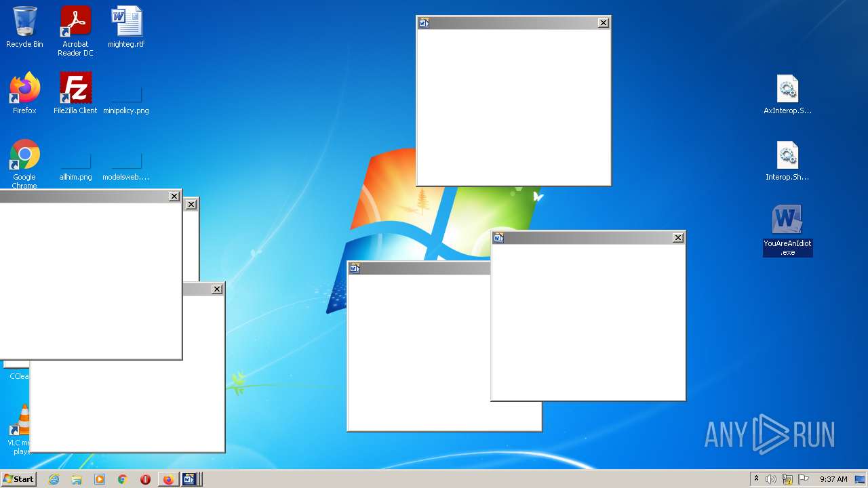
Task: Open Windows Explorer from the taskbar
Action: click(77, 479)
